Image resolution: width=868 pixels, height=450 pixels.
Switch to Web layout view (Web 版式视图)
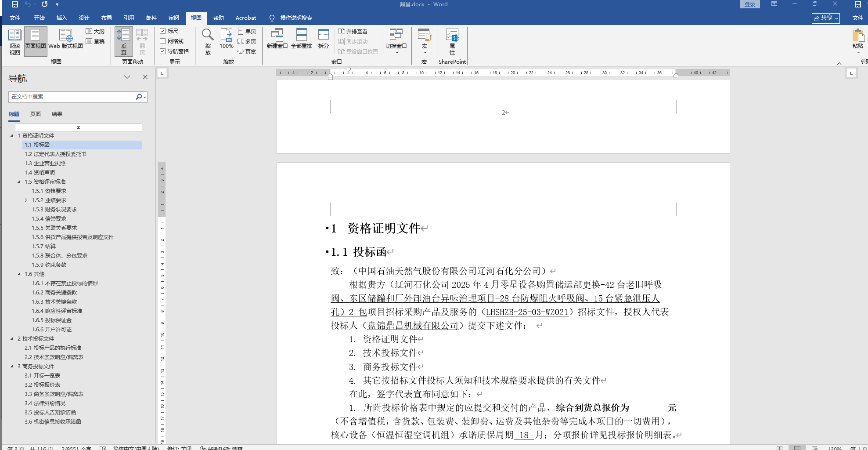point(65,39)
